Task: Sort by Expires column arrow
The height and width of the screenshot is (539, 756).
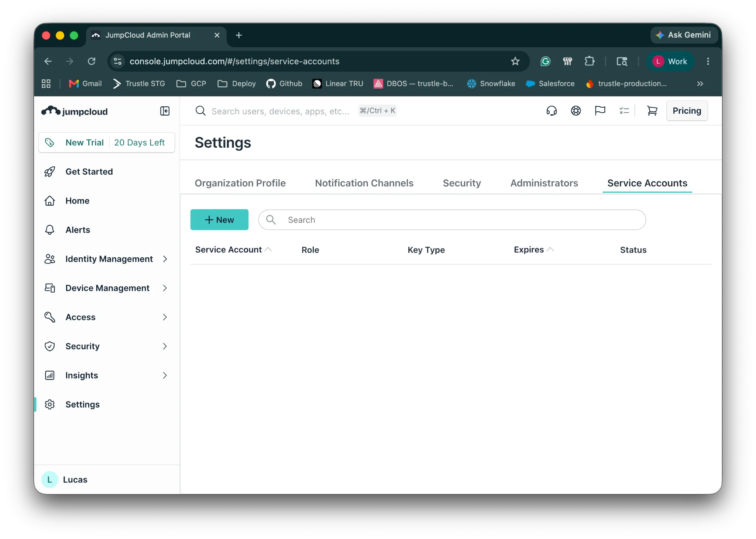Action: coord(550,250)
